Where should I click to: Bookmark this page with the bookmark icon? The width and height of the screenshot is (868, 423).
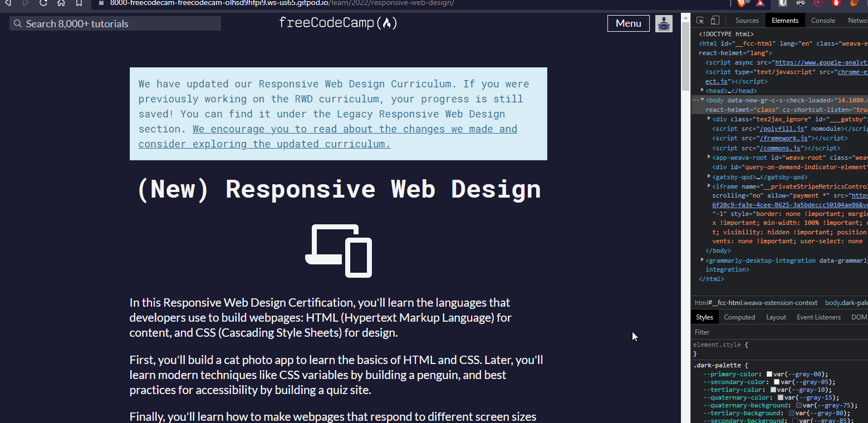(x=79, y=3)
